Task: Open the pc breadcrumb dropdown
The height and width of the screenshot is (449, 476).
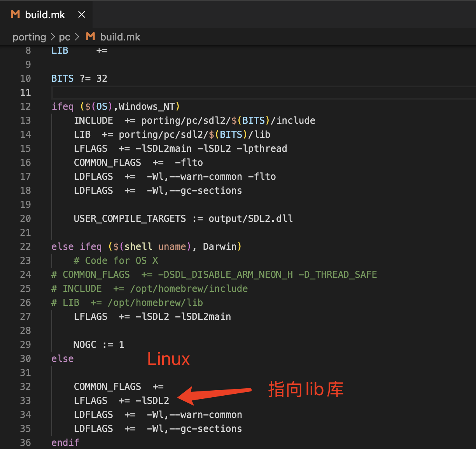Action: [x=65, y=37]
